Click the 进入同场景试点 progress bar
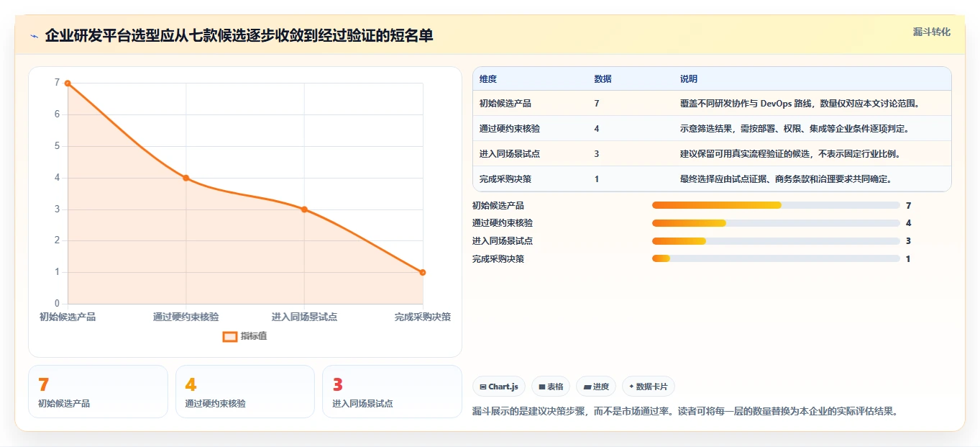 [x=776, y=241]
